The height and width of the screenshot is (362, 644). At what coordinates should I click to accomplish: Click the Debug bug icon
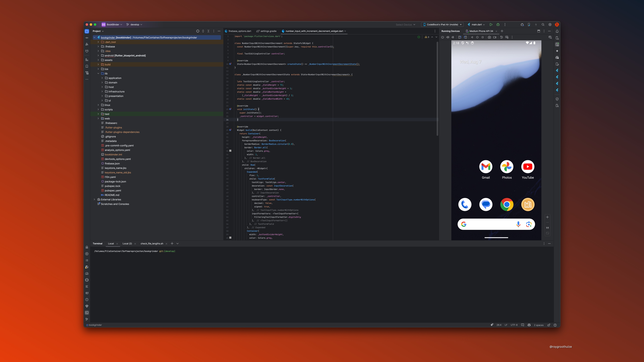498,24
